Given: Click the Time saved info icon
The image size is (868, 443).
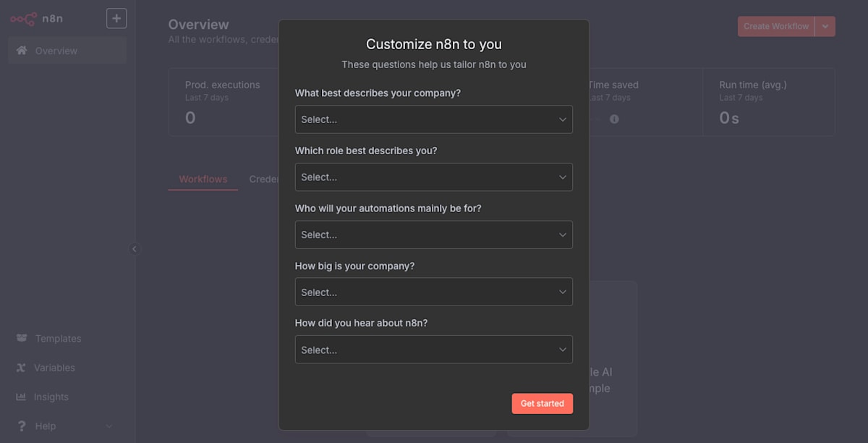Looking at the screenshot, I should click(614, 119).
